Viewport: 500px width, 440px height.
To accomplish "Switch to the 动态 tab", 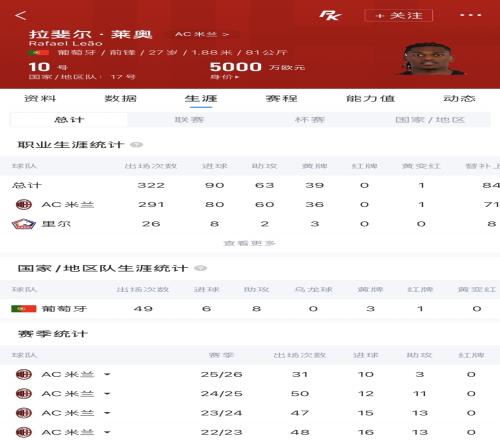I will point(459,98).
